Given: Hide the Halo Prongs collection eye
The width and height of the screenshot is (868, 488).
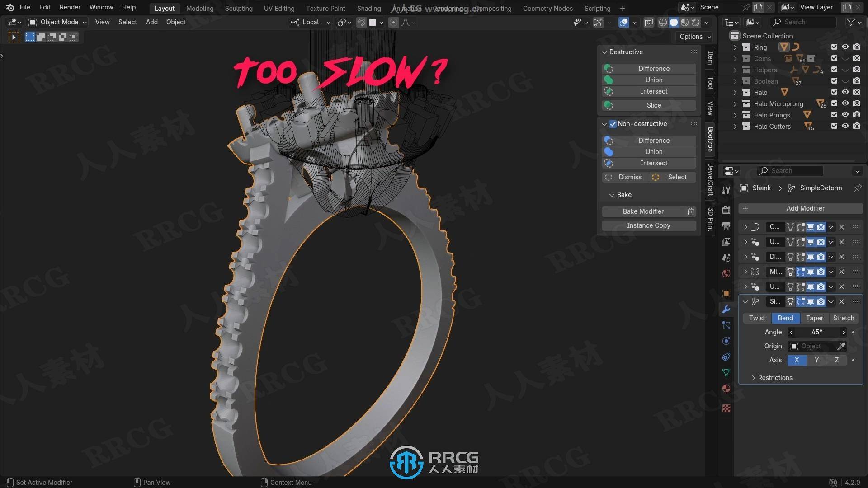Looking at the screenshot, I should coord(845,115).
